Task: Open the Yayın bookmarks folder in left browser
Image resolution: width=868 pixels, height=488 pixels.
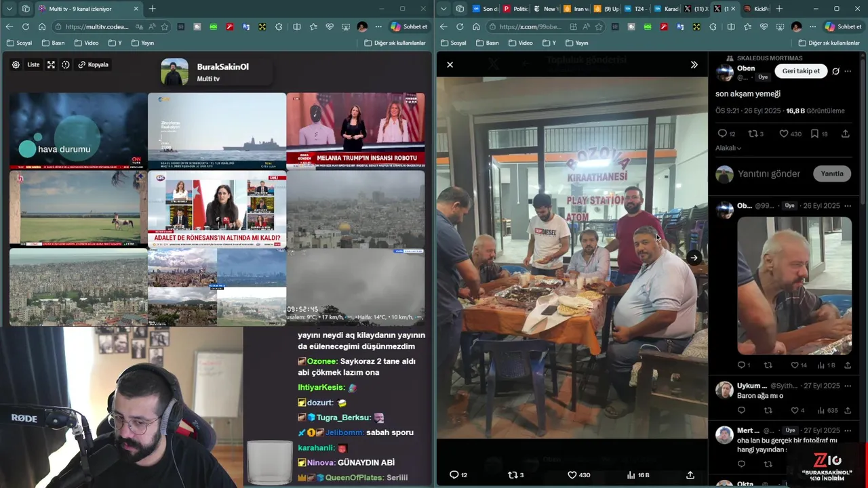Action: click(142, 43)
